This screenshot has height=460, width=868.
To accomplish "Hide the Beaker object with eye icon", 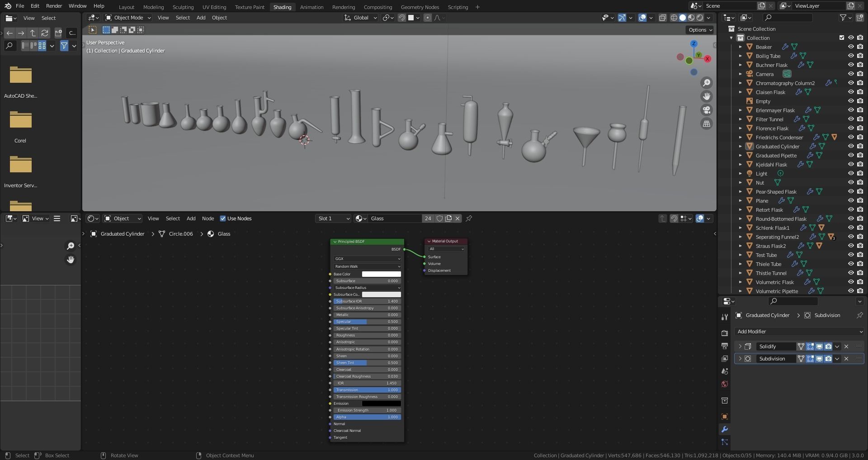I will 851,47.
